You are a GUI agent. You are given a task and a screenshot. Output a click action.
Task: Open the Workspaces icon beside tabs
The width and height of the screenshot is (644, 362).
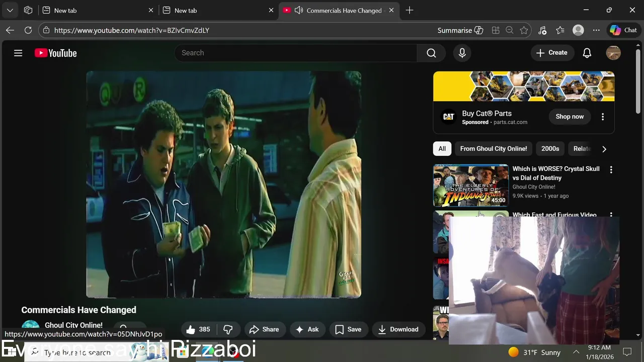tap(28, 10)
